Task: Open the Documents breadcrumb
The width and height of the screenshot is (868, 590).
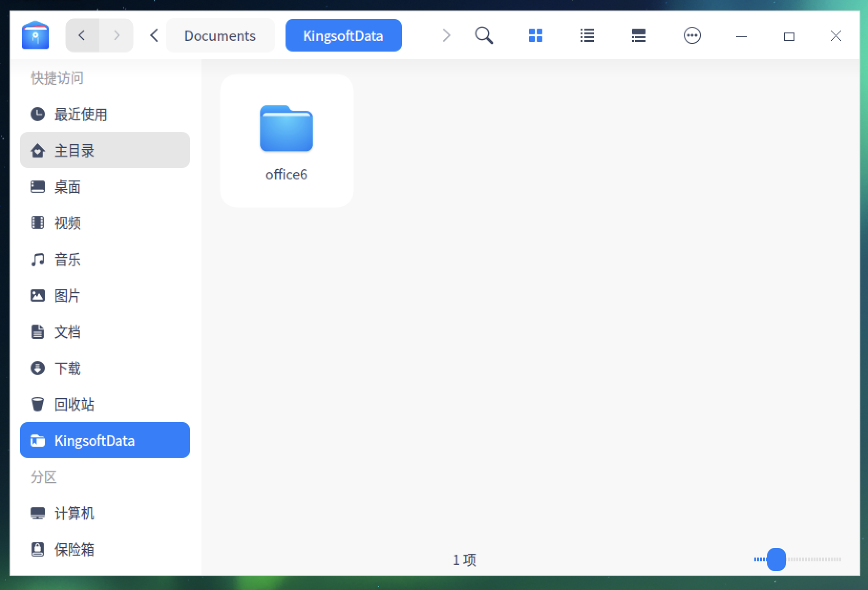Action: click(220, 36)
